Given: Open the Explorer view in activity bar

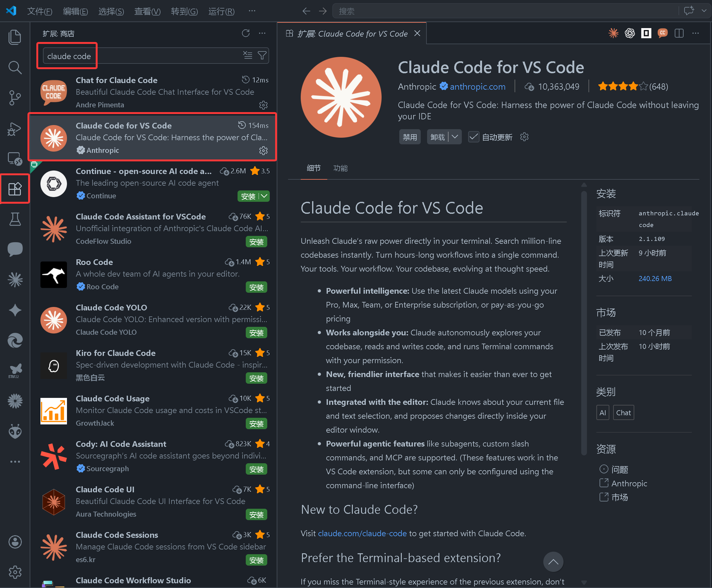Looking at the screenshot, I should 15,37.
